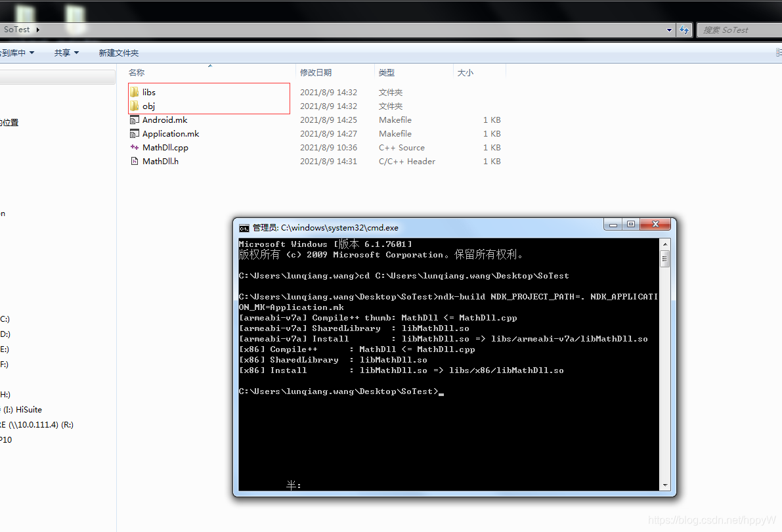Select the F: drive in navigation pane
This screenshot has height=532, width=782.
[x=4, y=365]
